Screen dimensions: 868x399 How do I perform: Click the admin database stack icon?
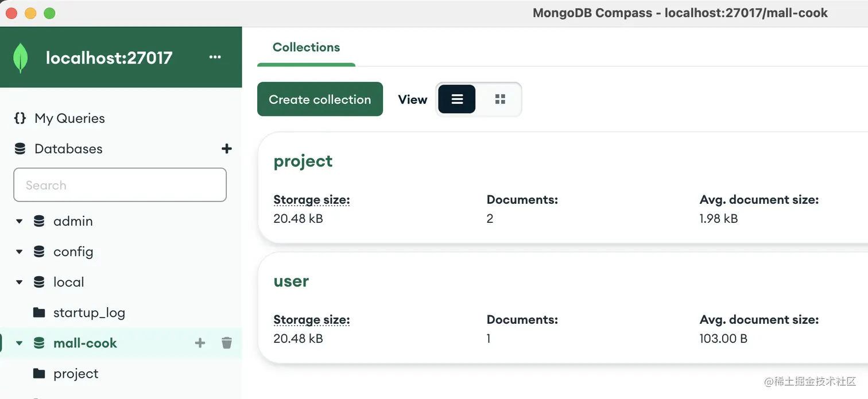click(39, 221)
